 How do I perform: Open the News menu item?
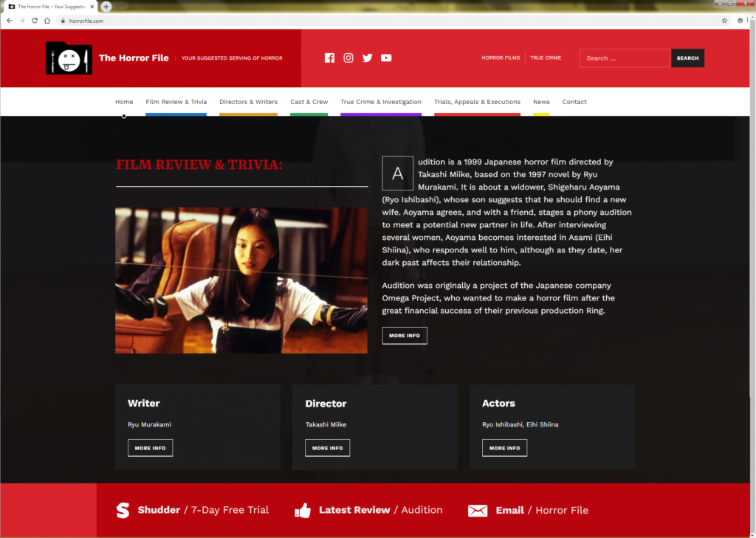(541, 102)
